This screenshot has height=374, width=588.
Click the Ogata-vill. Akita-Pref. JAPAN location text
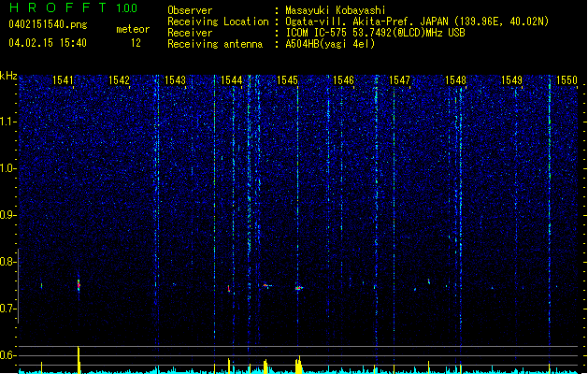pyautogui.click(x=417, y=22)
